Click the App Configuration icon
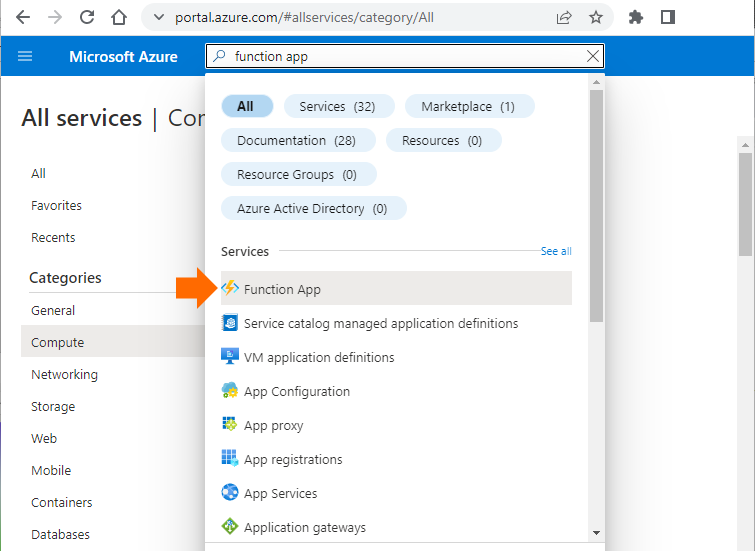Viewport: 755px width, 551px height. point(230,390)
